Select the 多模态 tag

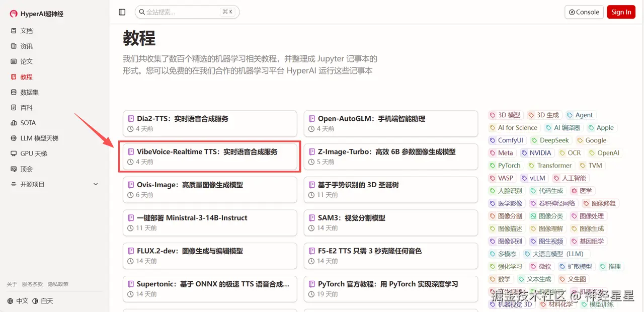pyautogui.click(x=504, y=254)
